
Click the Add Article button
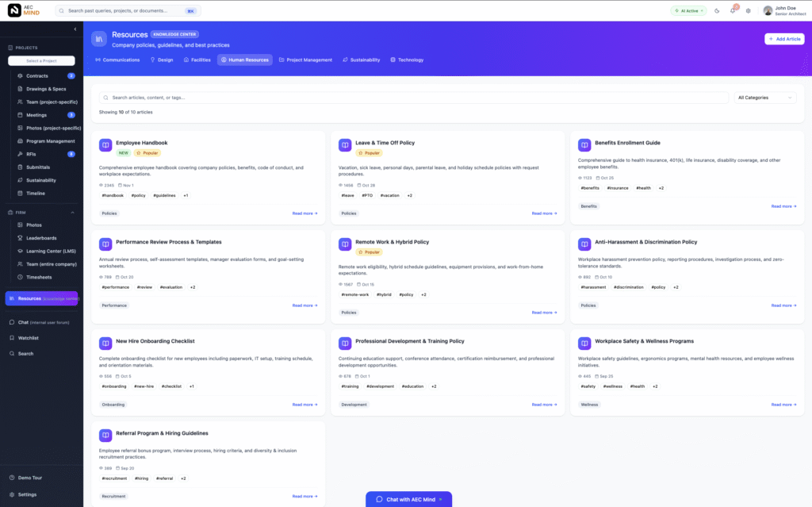(783, 39)
